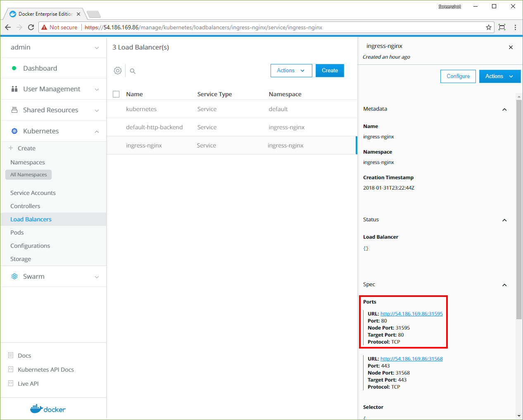Open Dashboard in the sidebar
Image resolution: width=523 pixels, height=420 pixels.
tap(40, 68)
